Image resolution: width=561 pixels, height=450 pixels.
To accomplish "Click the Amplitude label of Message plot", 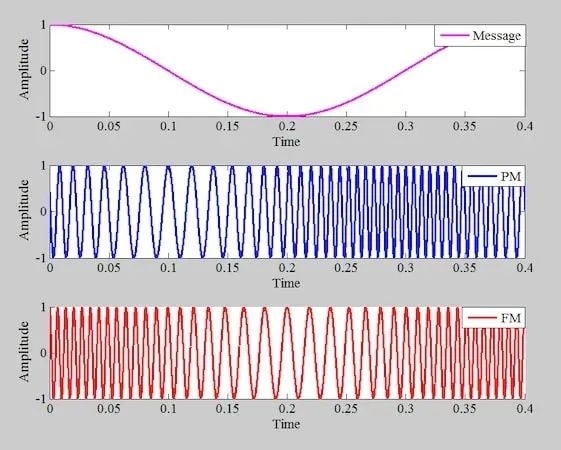I will point(24,69).
